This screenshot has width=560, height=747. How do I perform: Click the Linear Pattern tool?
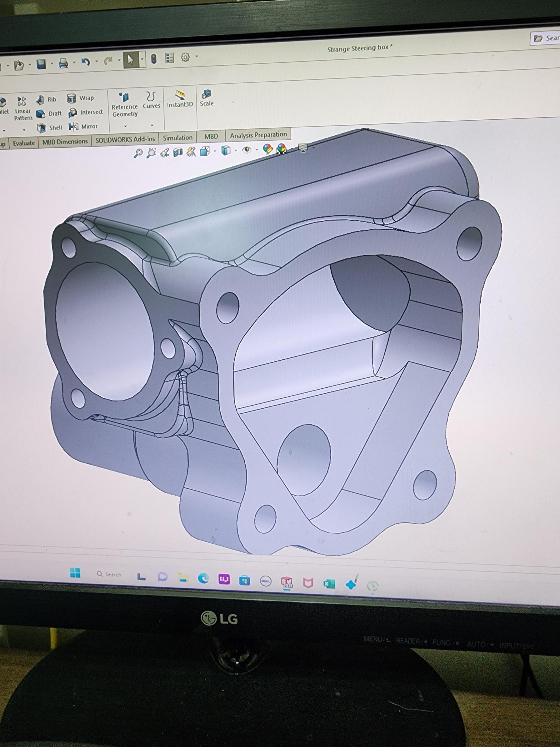22,109
